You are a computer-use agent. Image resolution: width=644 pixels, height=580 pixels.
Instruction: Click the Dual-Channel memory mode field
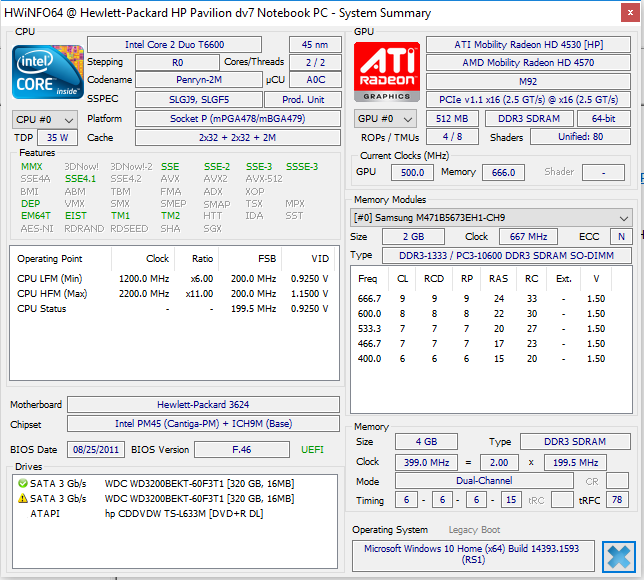click(x=484, y=481)
